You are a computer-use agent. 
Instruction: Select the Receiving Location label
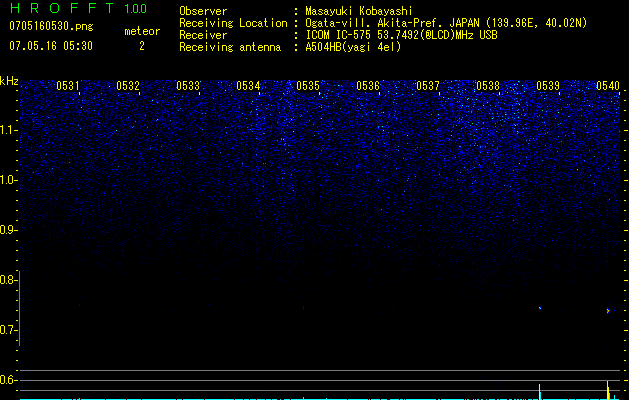[233, 23]
